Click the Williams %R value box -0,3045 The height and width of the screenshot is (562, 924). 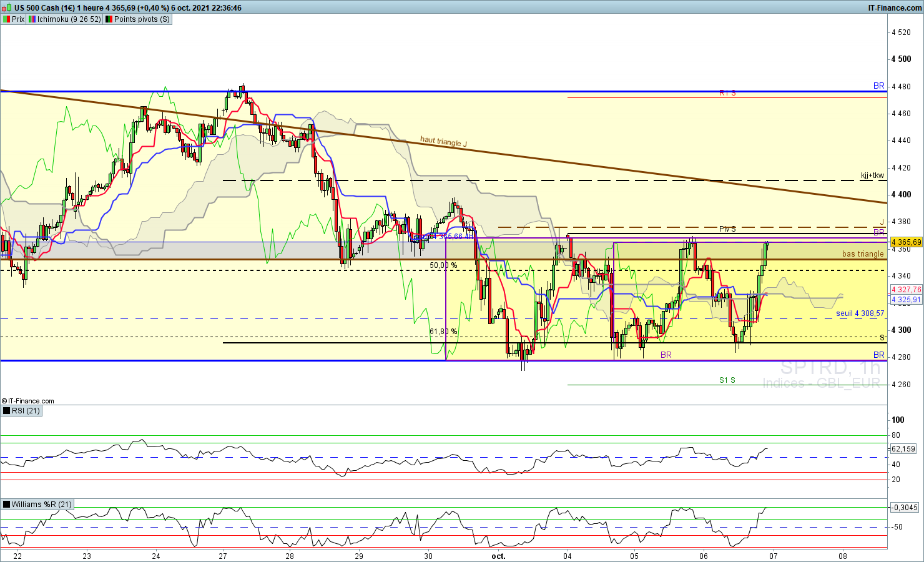905,508
